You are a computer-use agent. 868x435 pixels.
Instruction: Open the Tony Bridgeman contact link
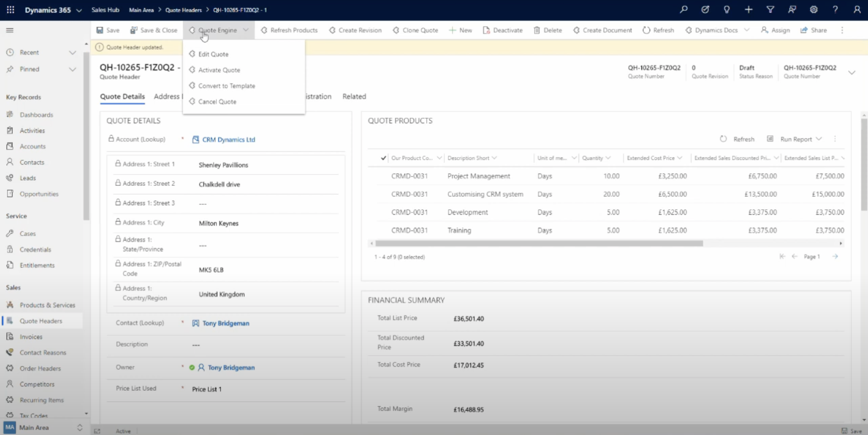click(x=226, y=323)
